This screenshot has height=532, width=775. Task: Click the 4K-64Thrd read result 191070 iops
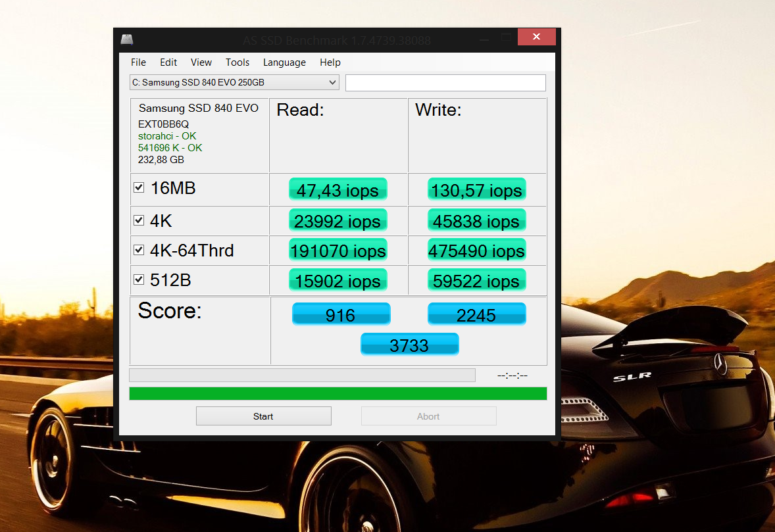[338, 251]
